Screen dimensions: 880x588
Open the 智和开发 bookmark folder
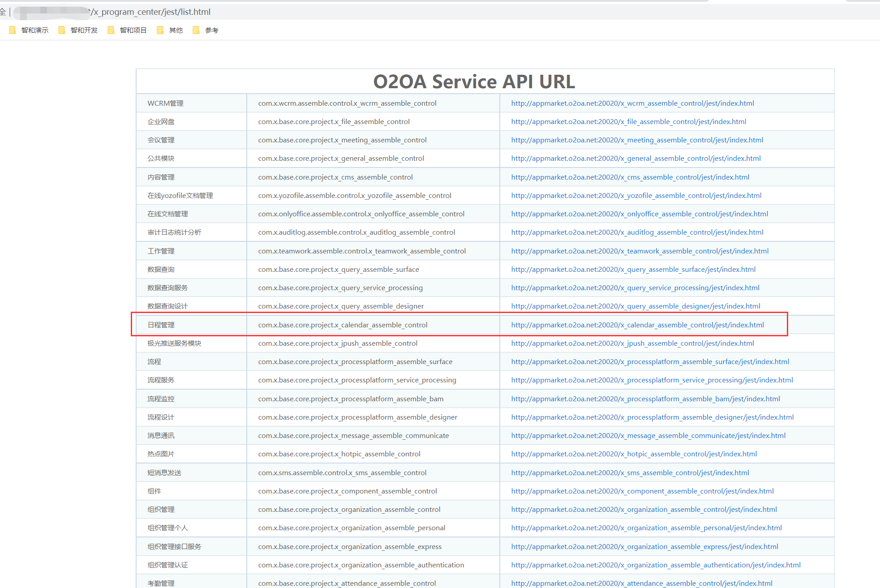coord(79,30)
